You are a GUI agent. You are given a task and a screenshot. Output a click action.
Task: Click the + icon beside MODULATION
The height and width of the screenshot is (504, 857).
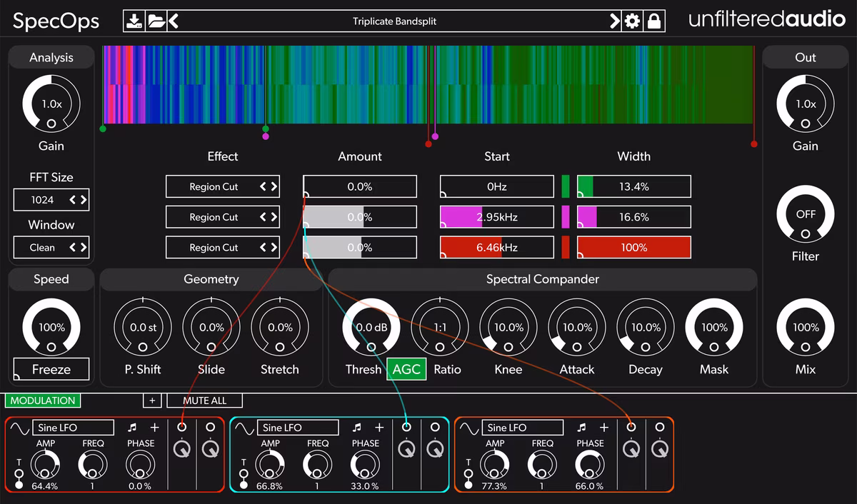coord(152,400)
